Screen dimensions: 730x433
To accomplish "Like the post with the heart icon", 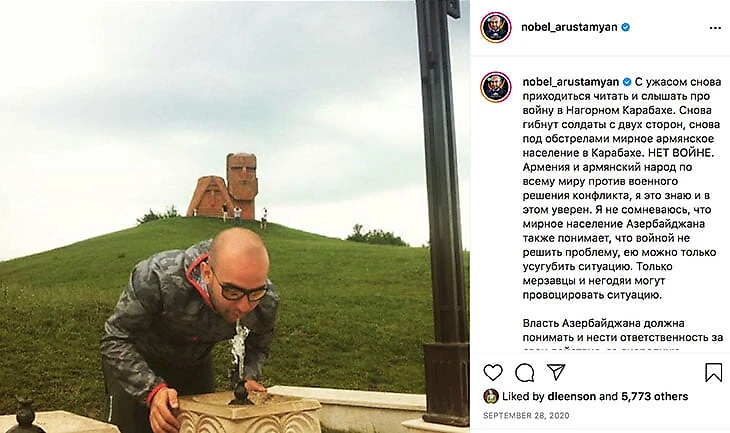I will (x=493, y=372).
